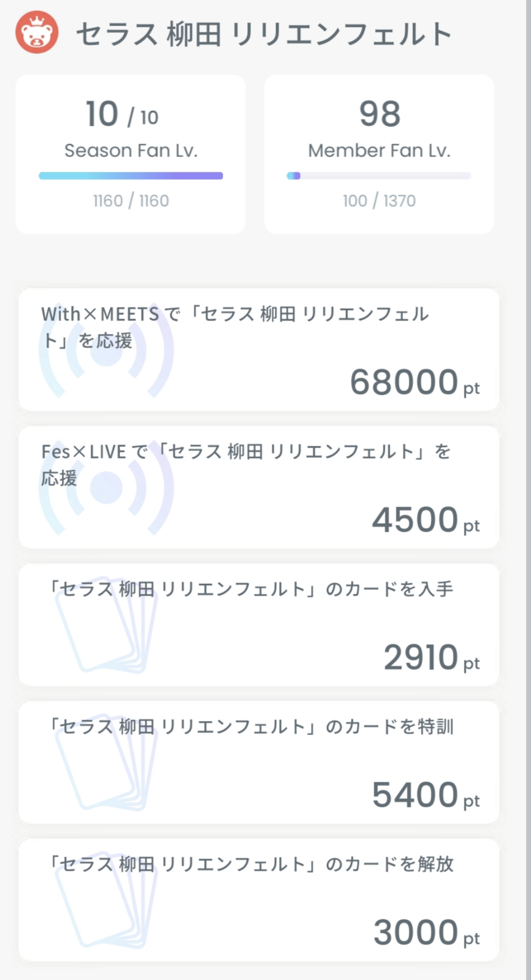The height and width of the screenshot is (980, 531).
Task: Click the Season Fan level 10 / 10 number
Action: pos(122,115)
